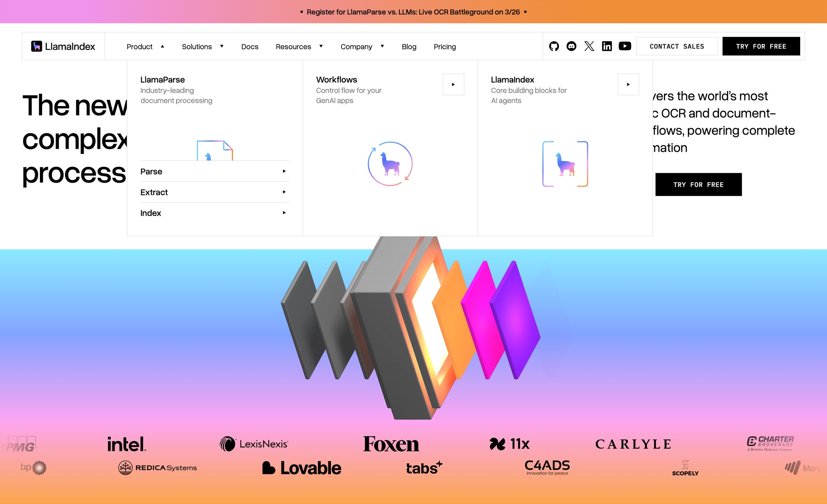Open the Discord icon link

pos(571,46)
